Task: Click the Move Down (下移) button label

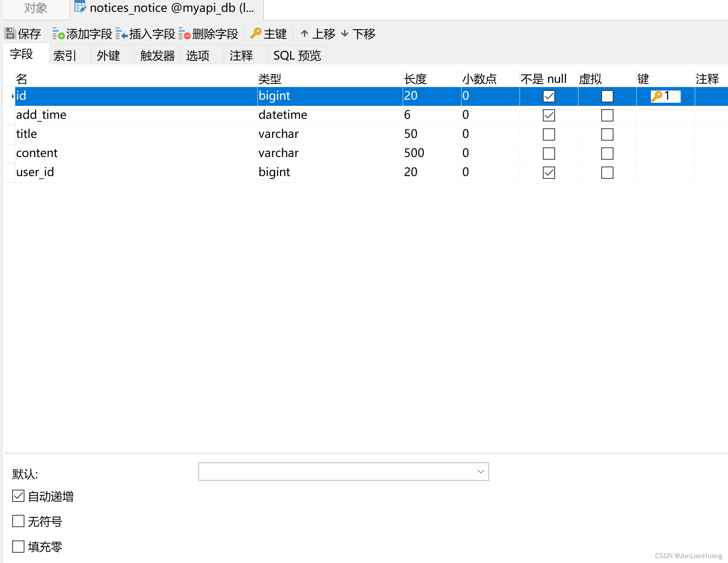Action: [364, 34]
